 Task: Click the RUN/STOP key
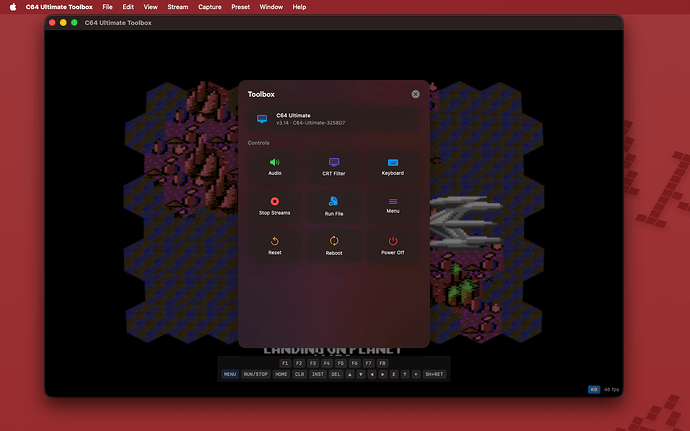coord(256,374)
